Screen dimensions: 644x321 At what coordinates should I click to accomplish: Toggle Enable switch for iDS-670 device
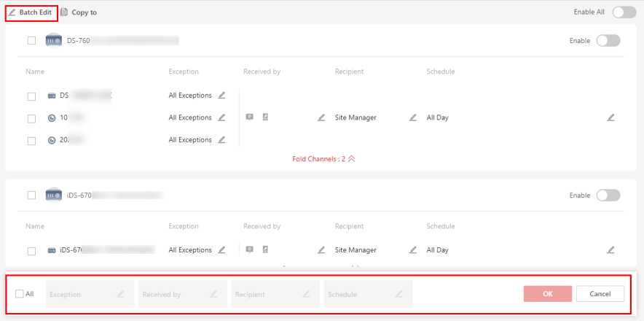[x=608, y=195]
